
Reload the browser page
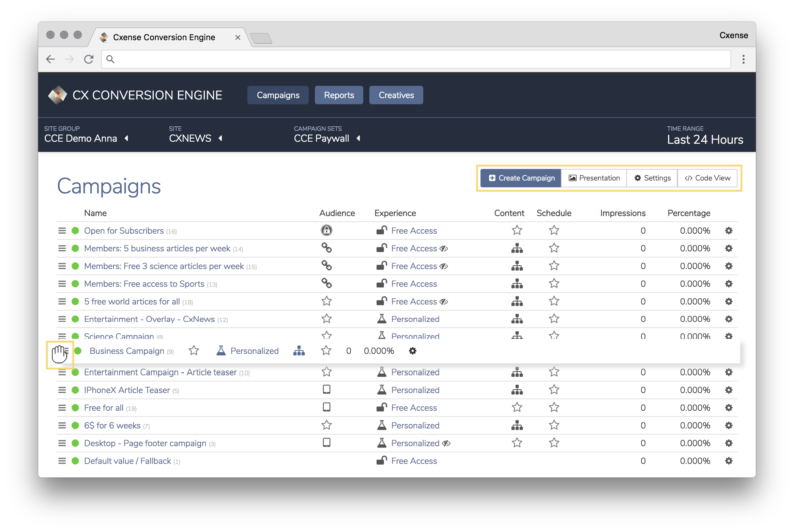tap(89, 59)
